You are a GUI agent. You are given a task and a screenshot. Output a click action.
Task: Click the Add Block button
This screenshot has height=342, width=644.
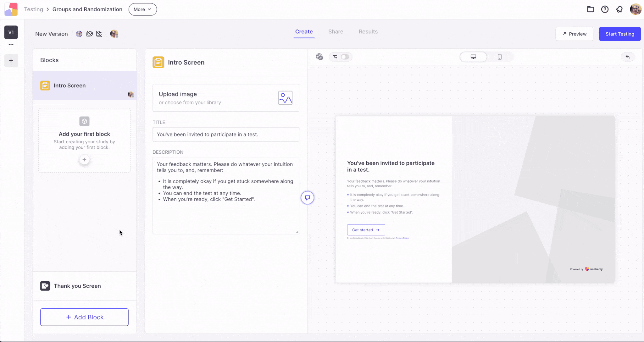84,317
